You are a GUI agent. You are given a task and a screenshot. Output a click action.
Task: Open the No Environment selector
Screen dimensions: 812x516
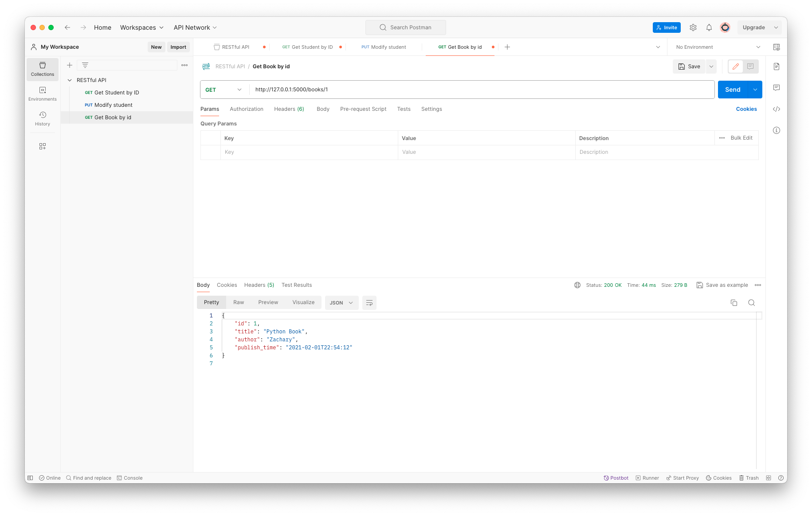[718, 47]
